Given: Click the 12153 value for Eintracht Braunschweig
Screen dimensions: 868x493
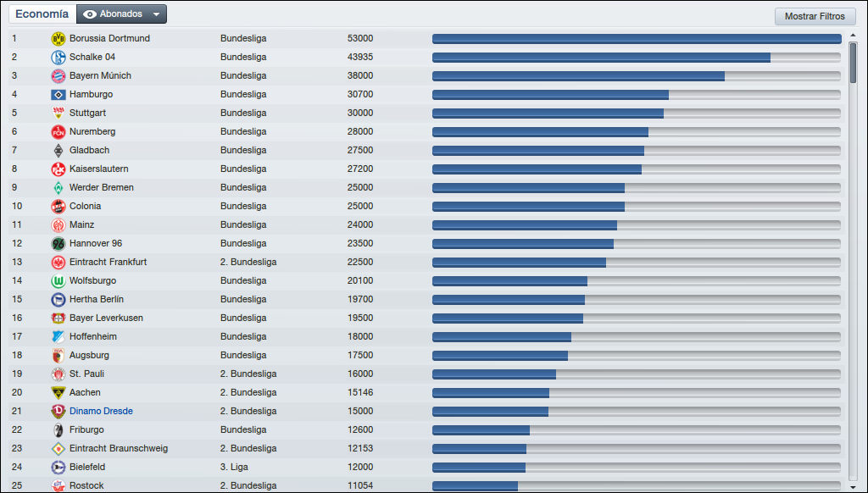Looking at the screenshot, I should tap(360, 448).
